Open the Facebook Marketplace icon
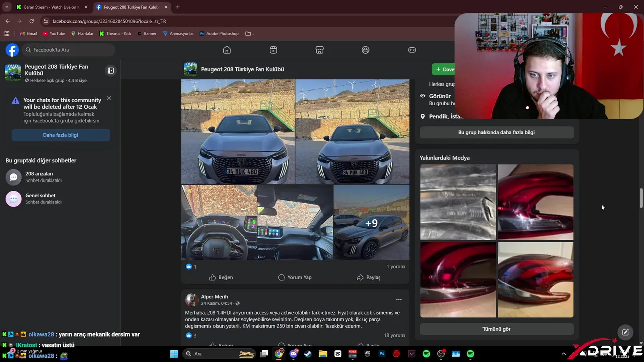This screenshot has height=362, width=644. point(319,50)
